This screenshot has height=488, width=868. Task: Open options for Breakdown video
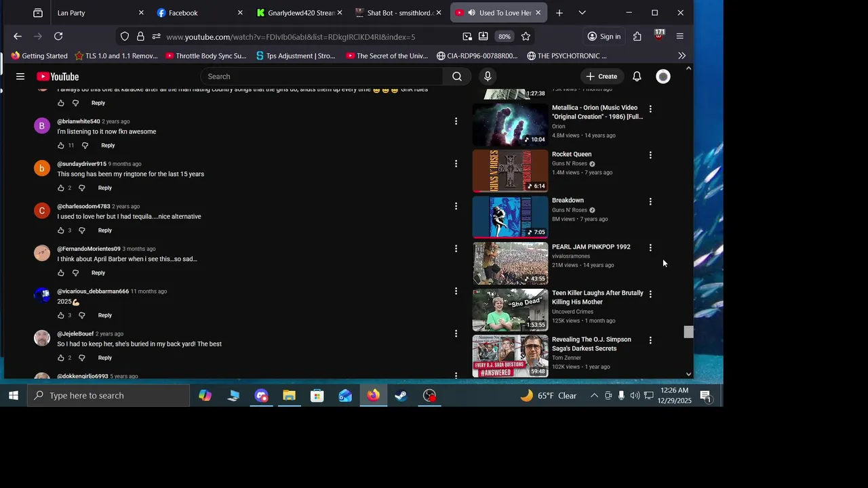(x=650, y=202)
